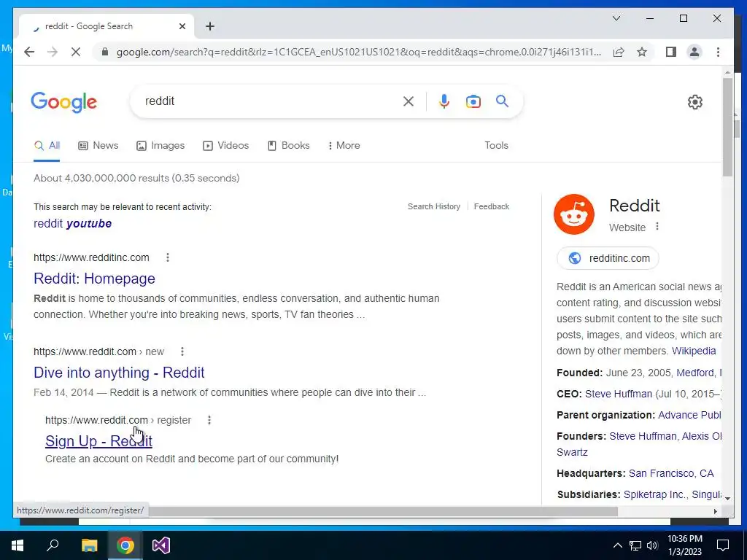Open Google quick settings gear

pos(694,101)
